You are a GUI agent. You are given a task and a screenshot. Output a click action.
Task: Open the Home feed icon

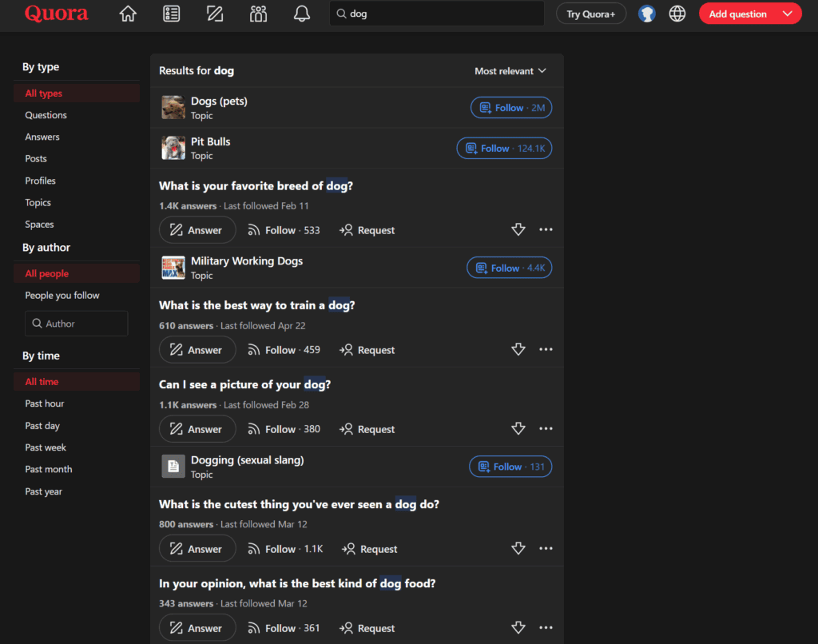128,14
